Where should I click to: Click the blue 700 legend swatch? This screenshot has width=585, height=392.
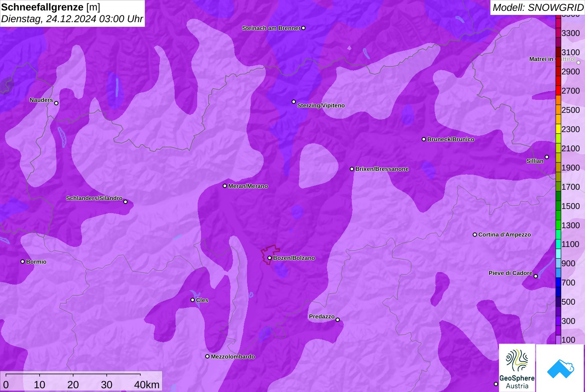558,283
